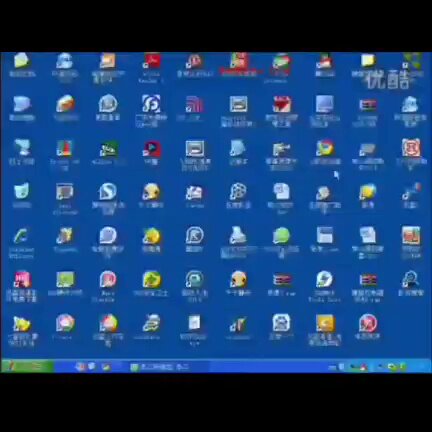Open the yellow-striped Internet Explorer e icon

(151, 323)
